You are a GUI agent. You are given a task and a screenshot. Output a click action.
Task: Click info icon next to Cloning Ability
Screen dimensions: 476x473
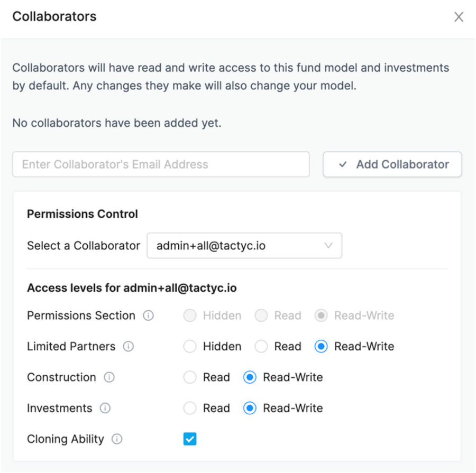[117, 439]
